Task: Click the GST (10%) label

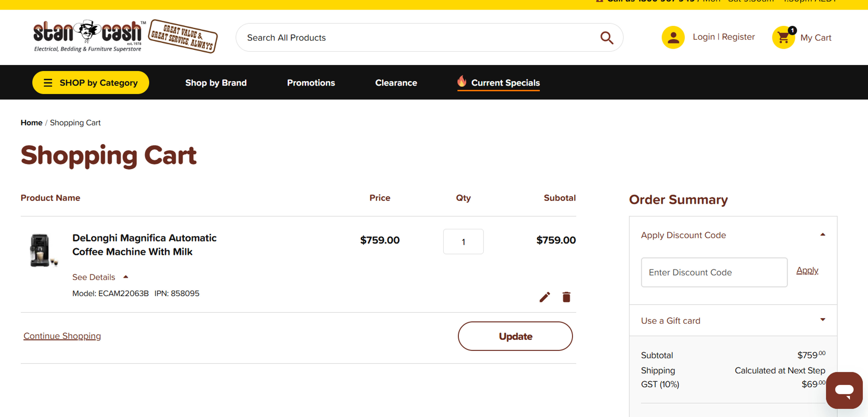Action: coord(660,384)
